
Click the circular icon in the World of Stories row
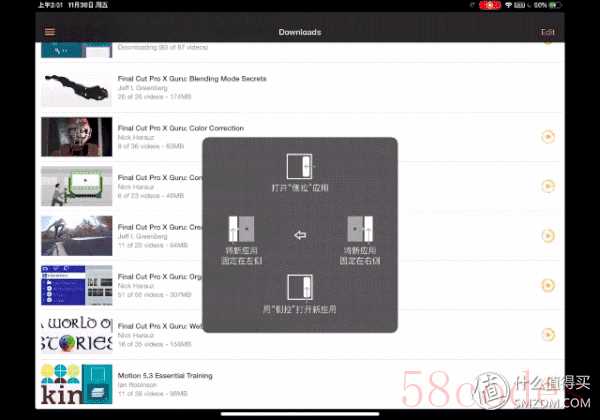[x=548, y=335]
